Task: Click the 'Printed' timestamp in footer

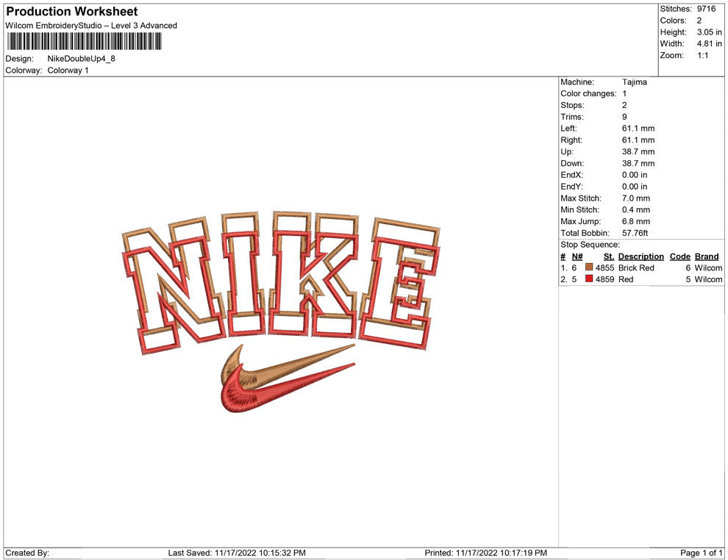Action: 485,553
